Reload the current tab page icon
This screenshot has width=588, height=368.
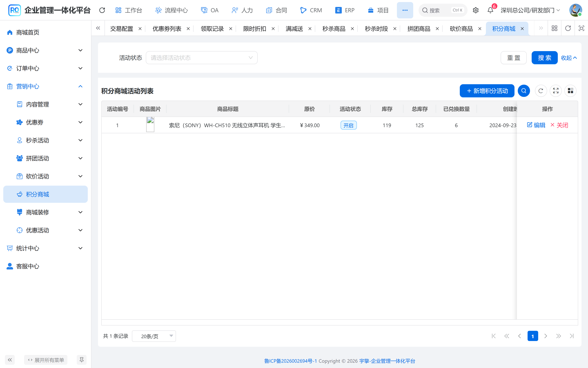(x=568, y=28)
